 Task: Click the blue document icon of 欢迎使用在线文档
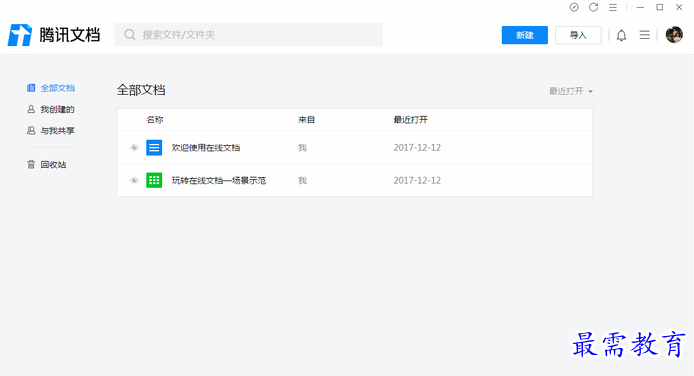154,148
